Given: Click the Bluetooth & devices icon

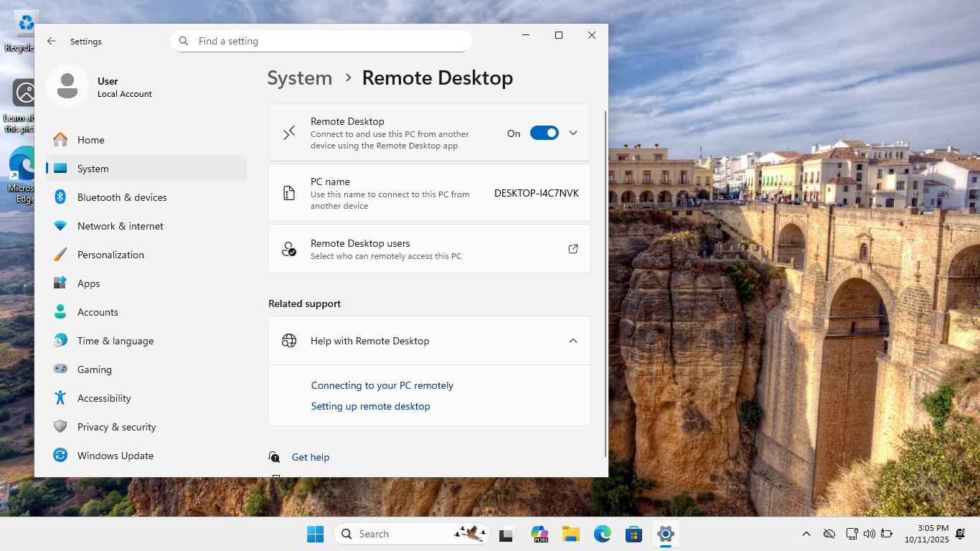Looking at the screenshot, I should [x=60, y=197].
